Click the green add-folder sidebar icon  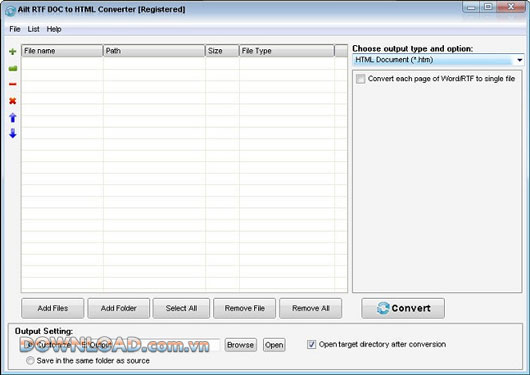tap(13, 69)
